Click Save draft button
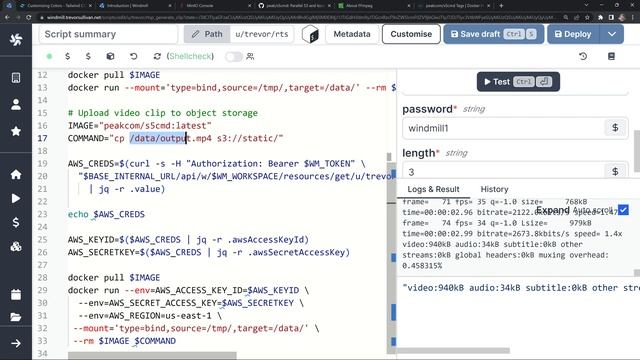The image size is (640, 360). point(493,34)
